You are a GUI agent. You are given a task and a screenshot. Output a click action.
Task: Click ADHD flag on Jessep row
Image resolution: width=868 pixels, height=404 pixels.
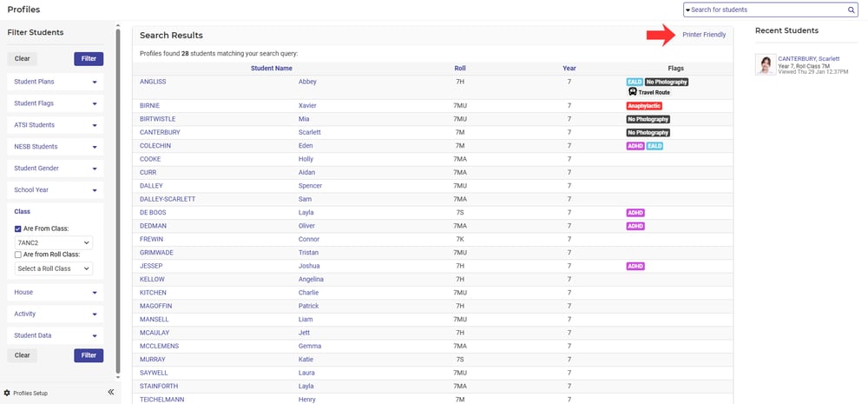(x=635, y=266)
